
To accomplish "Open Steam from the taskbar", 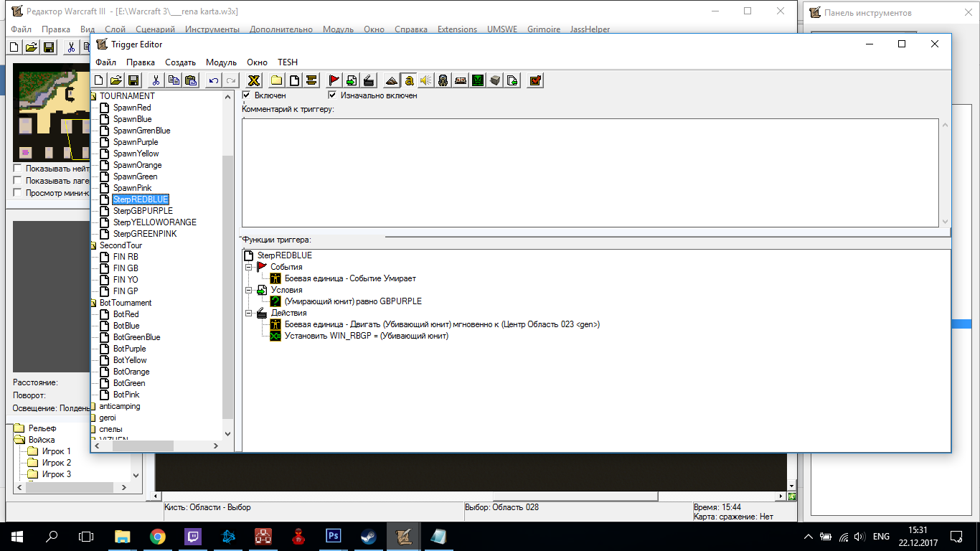I will [369, 536].
